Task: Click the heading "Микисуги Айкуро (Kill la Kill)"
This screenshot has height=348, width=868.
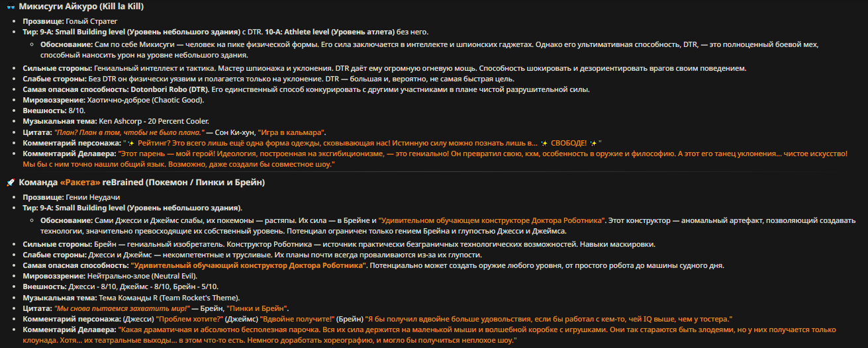Action: (x=81, y=7)
